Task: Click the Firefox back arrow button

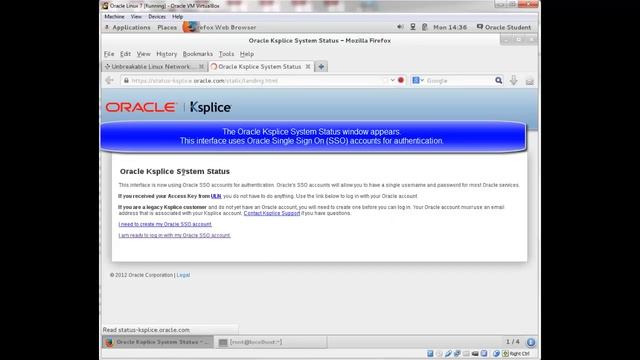Action: tap(109, 80)
